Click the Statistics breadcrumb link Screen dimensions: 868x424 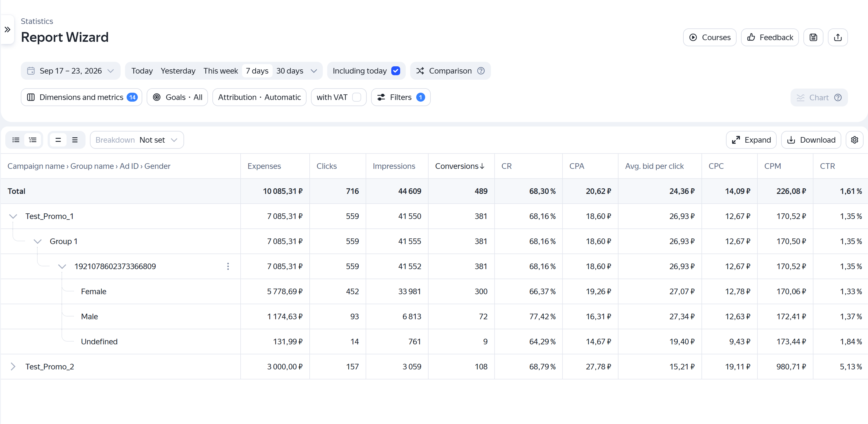[37, 21]
